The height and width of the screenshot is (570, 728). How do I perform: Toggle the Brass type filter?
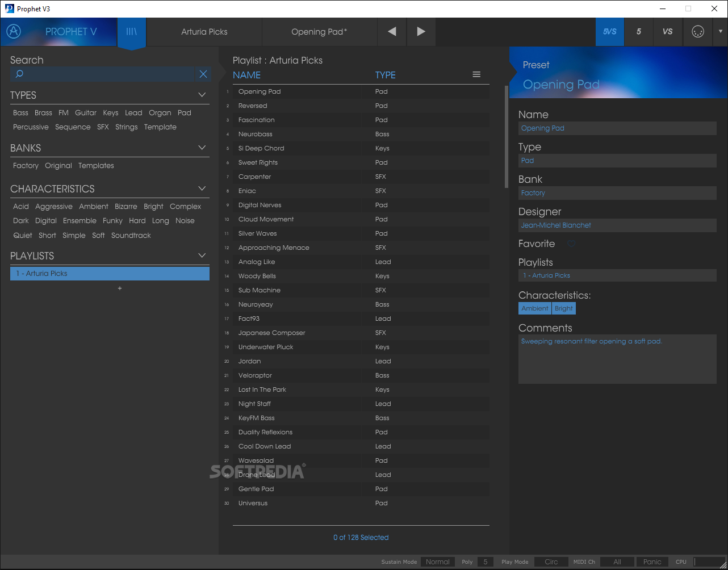(x=43, y=112)
